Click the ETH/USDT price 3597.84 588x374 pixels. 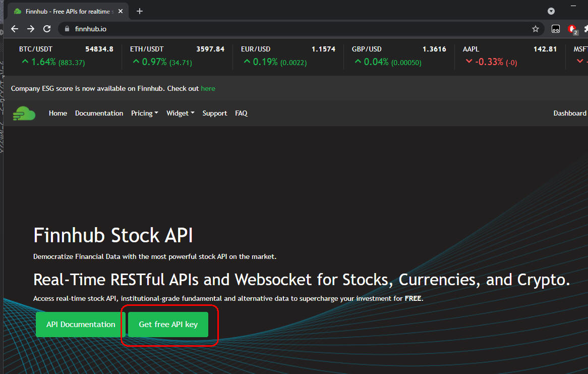coord(210,49)
